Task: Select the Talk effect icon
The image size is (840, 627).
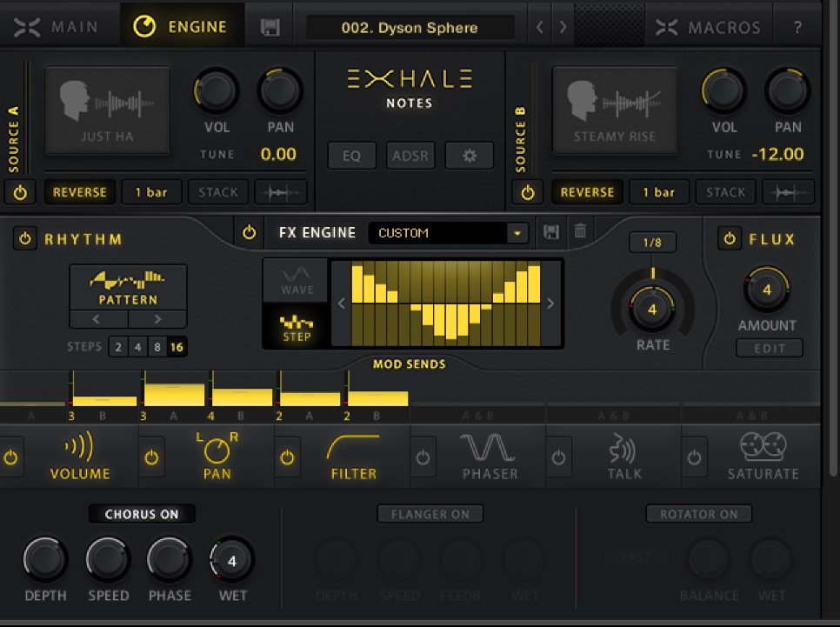Action: point(623,449)
